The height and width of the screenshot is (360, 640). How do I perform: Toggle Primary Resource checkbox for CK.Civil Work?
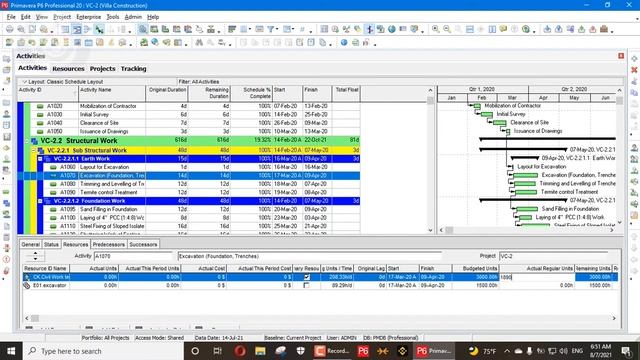(307, 277)
